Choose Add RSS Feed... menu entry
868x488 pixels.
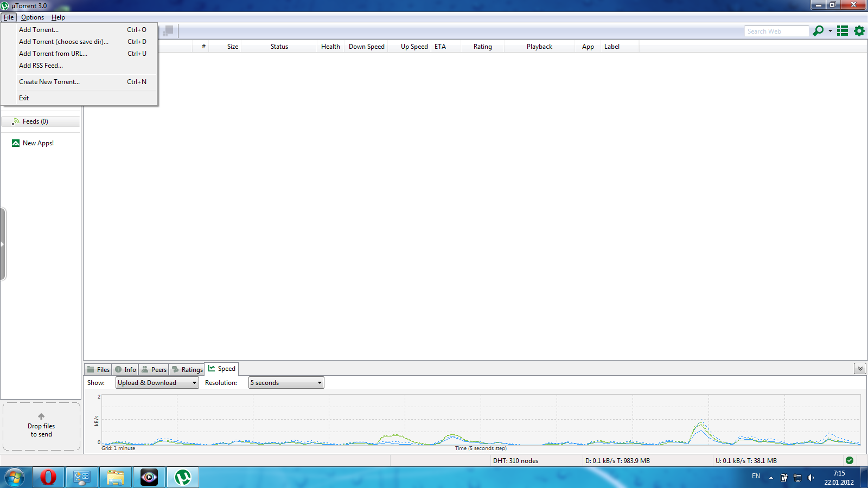(x=79, y=66)
